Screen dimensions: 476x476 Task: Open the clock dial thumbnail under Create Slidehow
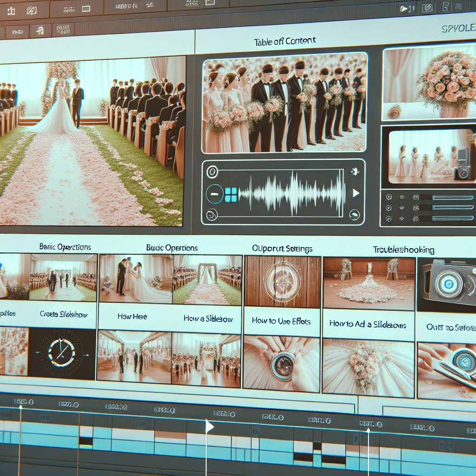pos(62,353)
